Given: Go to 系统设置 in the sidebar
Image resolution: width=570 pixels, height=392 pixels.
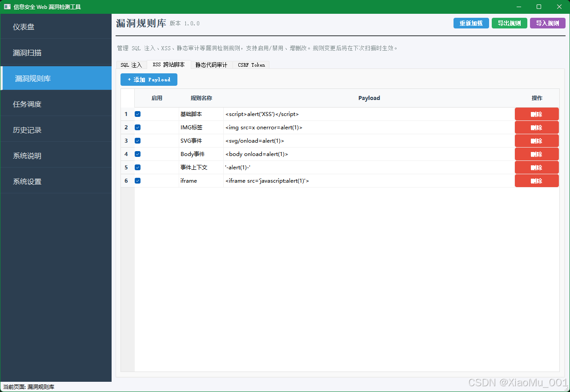Looking at the screenshot, I should coord(56,182).
